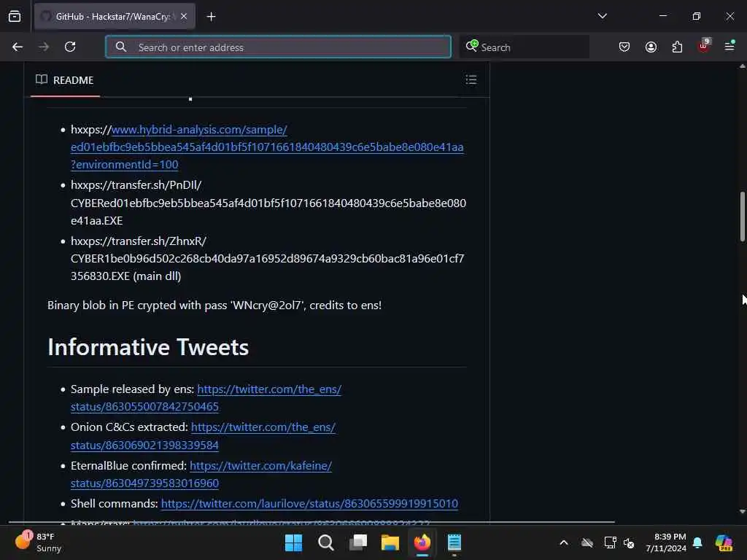Image resolution: width=747 pixels, height=560 pixels.
Task: Show hidden icons in the system tray
Action: click(564, 542)
